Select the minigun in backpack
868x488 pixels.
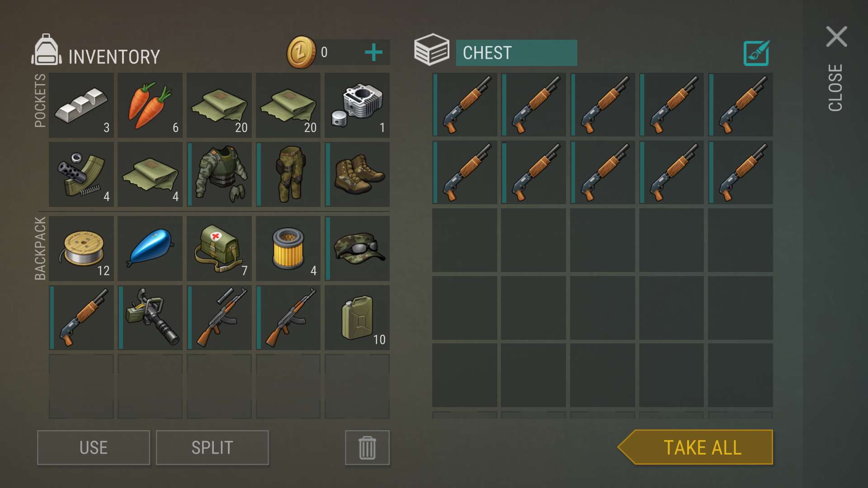150,318
